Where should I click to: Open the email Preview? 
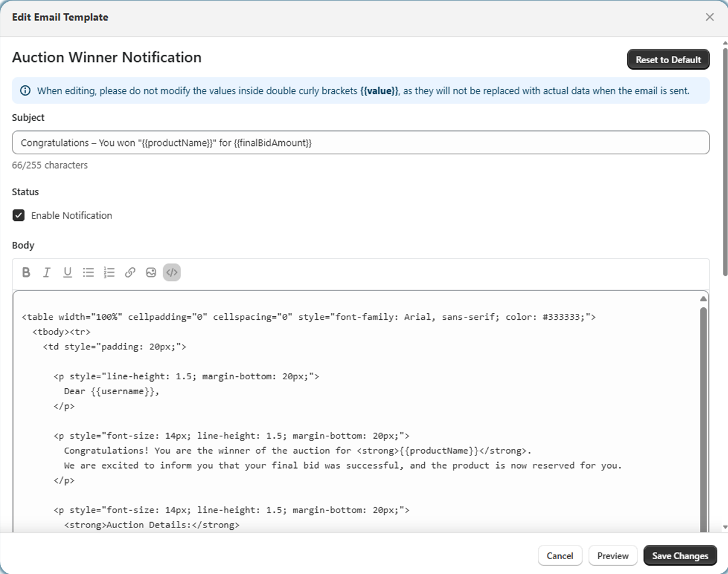(612, 556)
